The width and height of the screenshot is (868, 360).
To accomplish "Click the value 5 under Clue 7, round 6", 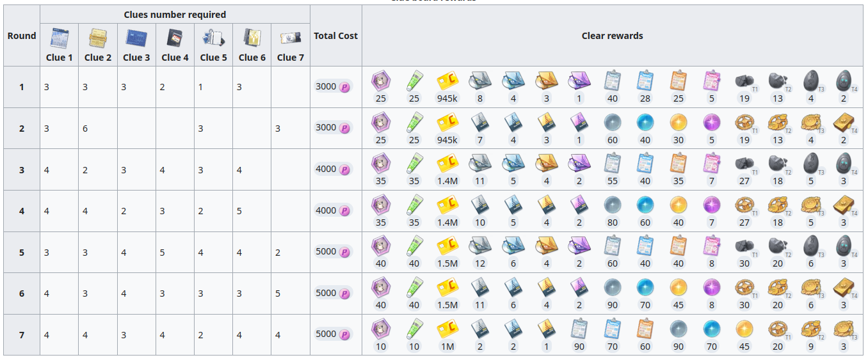I will point(278,293).
